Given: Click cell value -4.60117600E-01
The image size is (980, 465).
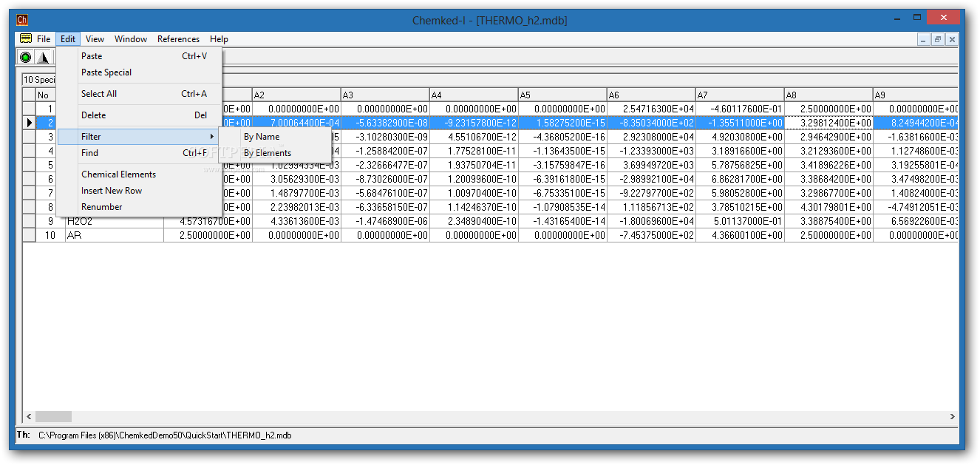Looking at the screenshot, I should [x=740, y=109].
